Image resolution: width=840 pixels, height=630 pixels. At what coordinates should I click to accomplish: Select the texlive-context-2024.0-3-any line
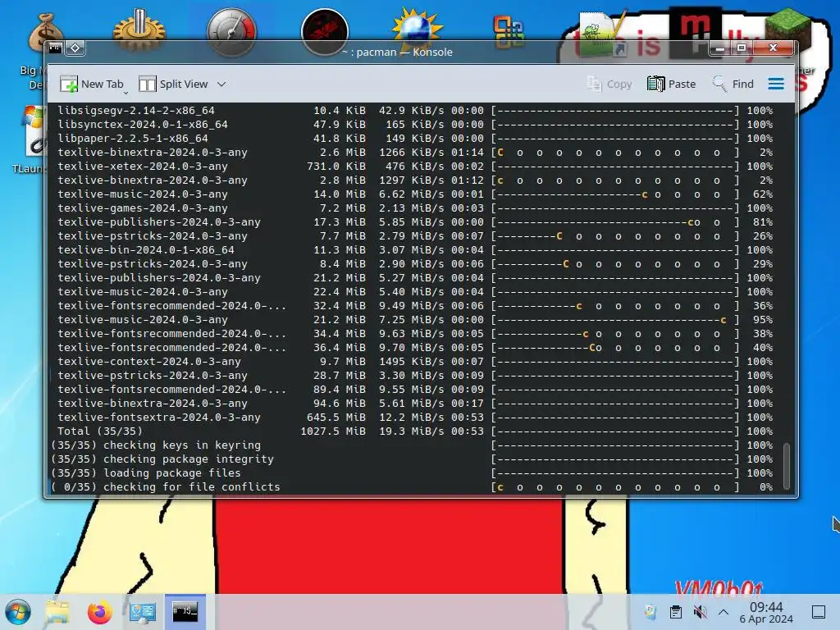[415, 361]
